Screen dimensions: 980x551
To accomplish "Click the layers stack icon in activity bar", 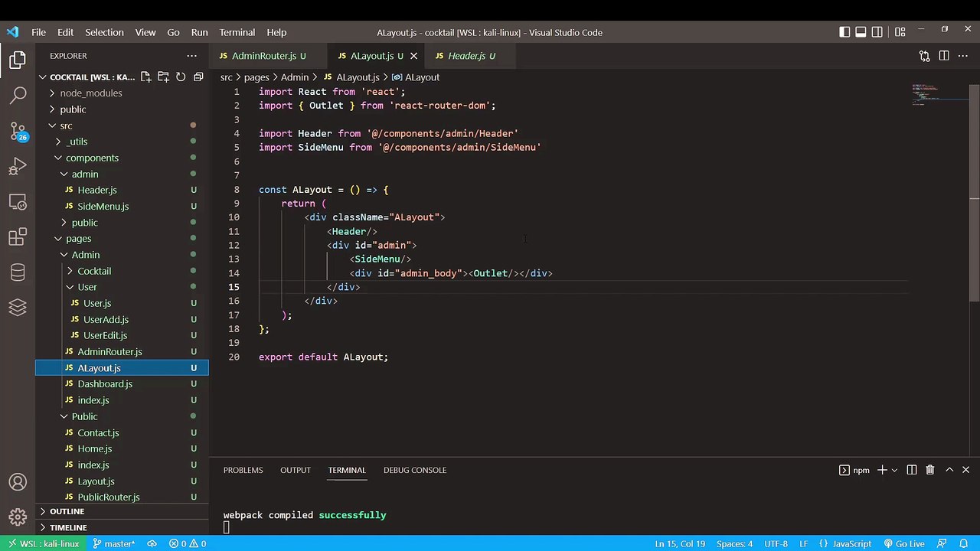I will (18, 308).
